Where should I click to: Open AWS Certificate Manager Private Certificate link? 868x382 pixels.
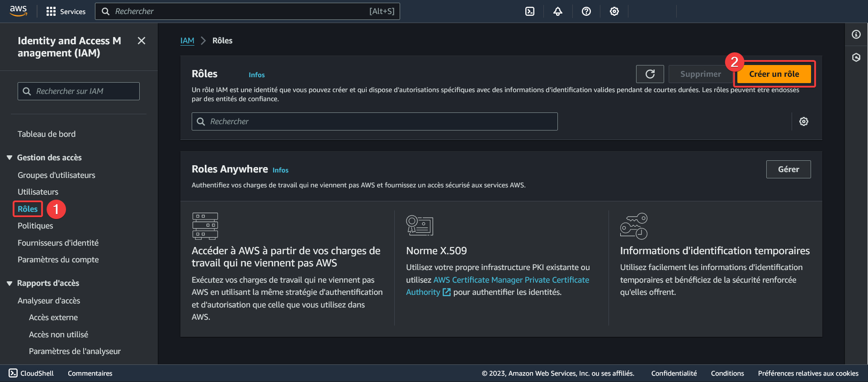(511, 280)
